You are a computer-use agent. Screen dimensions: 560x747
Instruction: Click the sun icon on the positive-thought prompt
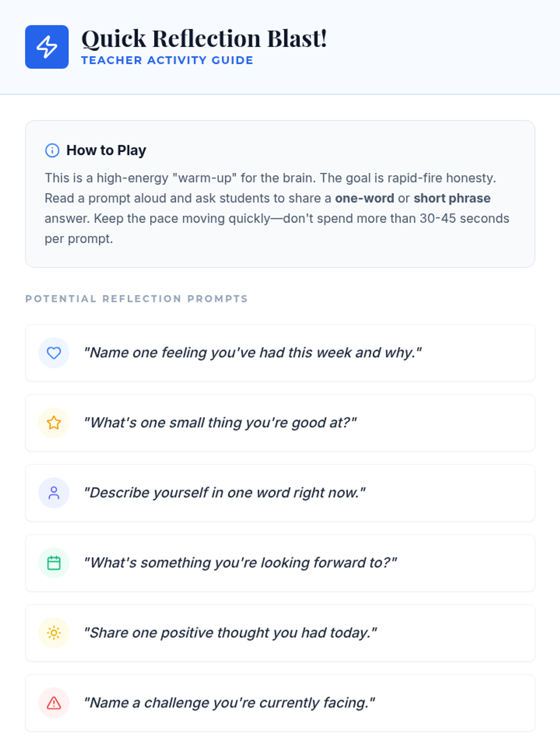[x=54, y=633]
